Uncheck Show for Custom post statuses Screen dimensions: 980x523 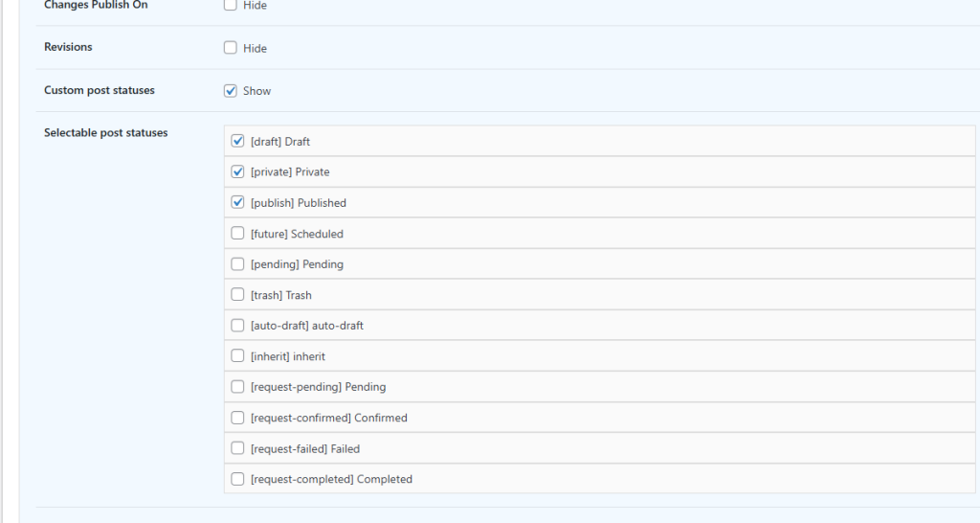[x=230, y=91]
